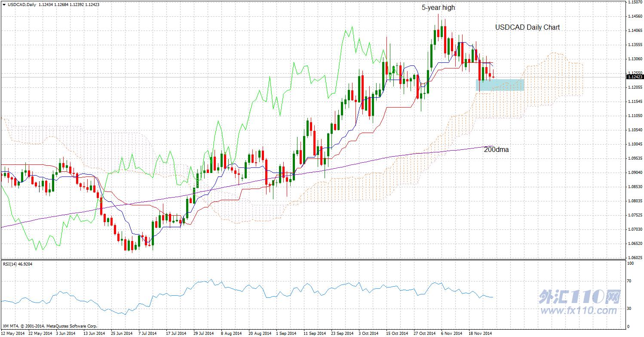Select the 12 May 2014 date label

coord(12,333)
